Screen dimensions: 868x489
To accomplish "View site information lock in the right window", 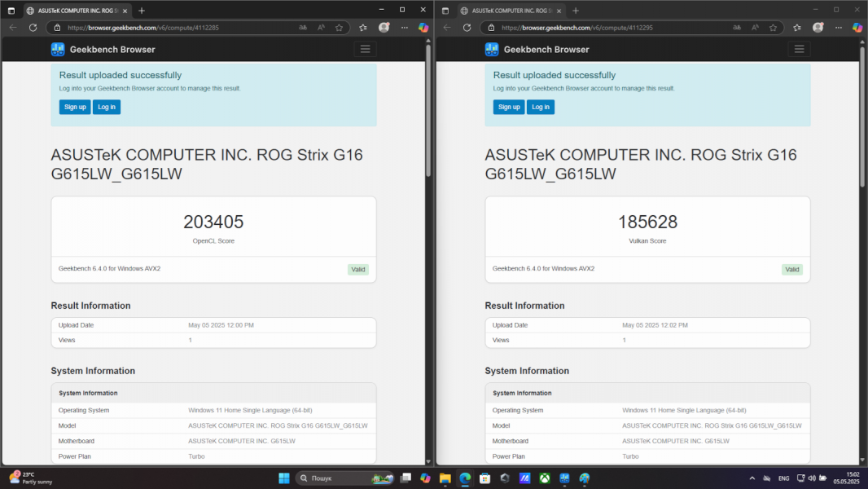I will [491, 28].
